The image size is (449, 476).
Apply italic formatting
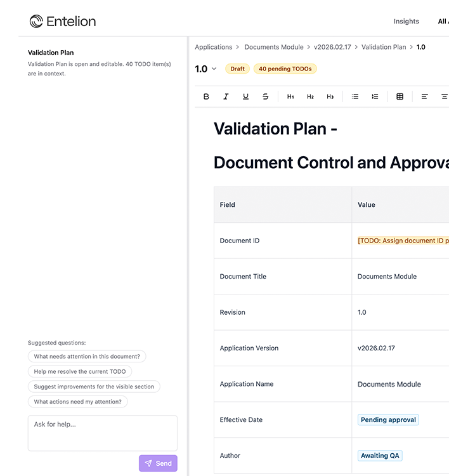point(226,96)
